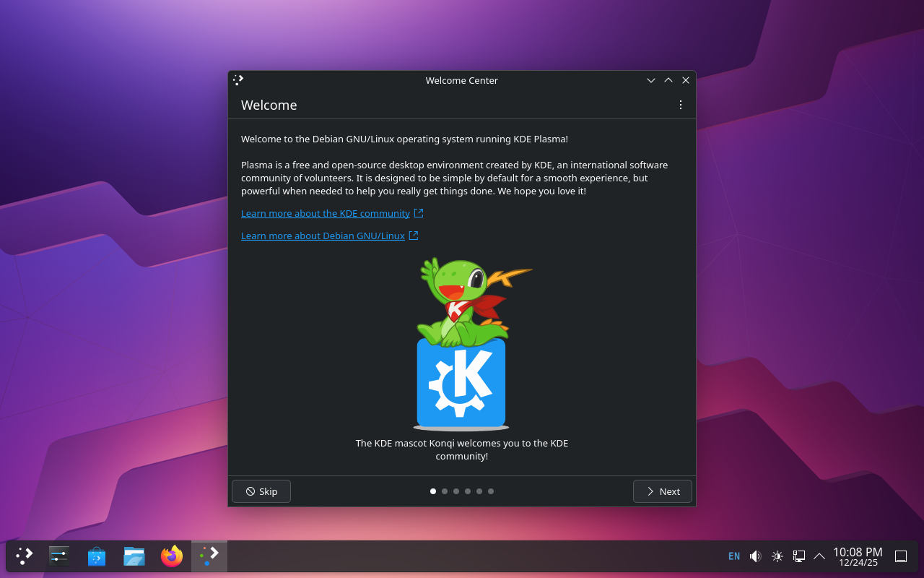Jump to the second page indicator dot
Screen dimensions: 924x578
tap(445, 491)
